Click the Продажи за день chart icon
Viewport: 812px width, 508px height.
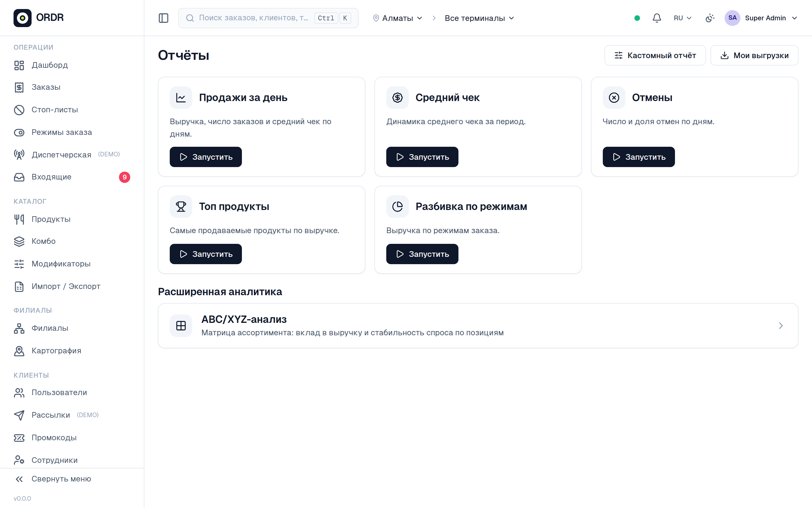pyautogui.click(x=181, y=98)
